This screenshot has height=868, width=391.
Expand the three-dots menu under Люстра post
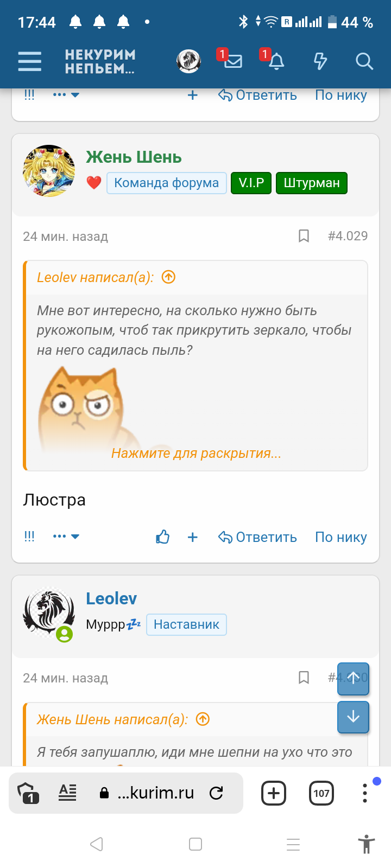click(66, 537)
